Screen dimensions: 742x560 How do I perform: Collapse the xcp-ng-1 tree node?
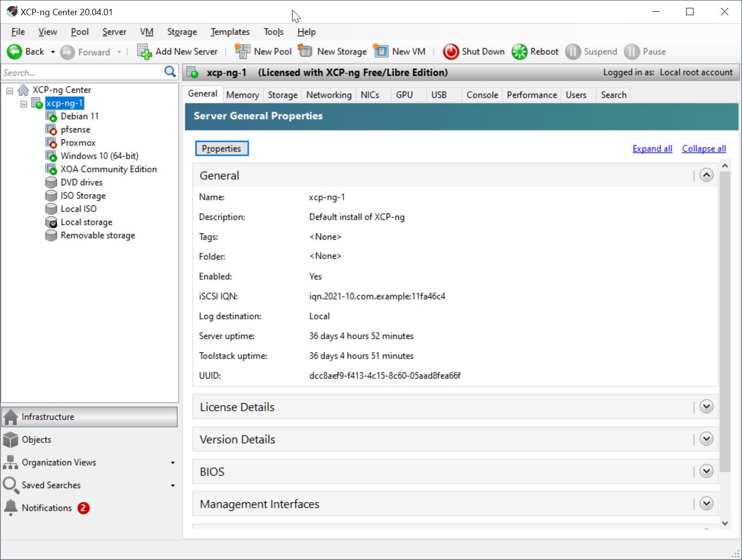(x=24, y=103)
